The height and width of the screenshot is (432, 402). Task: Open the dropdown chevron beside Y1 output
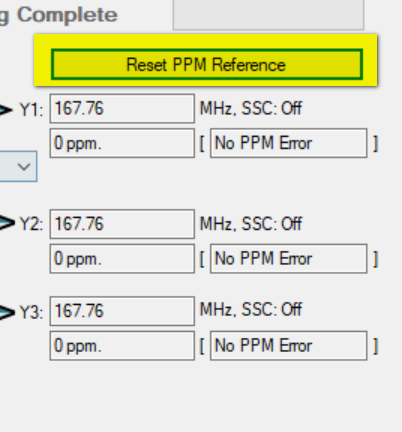tap(23, 166)
